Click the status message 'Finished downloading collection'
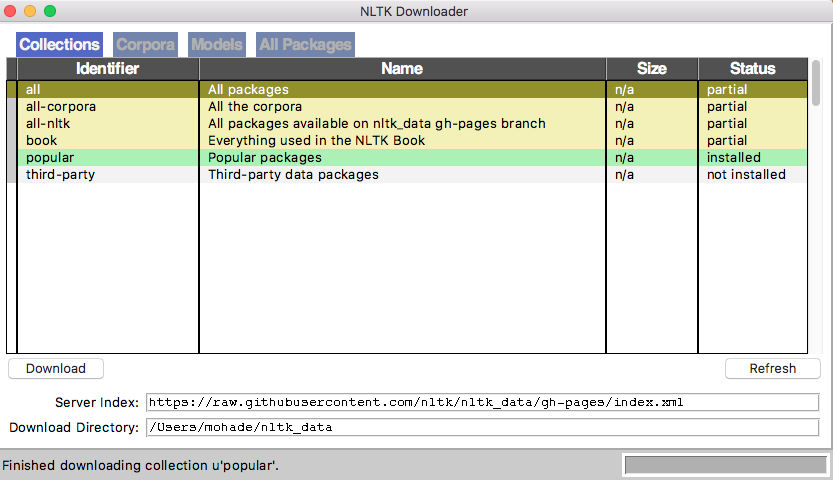The height and width of the screenshot is (480, 833). coord(140,466)
